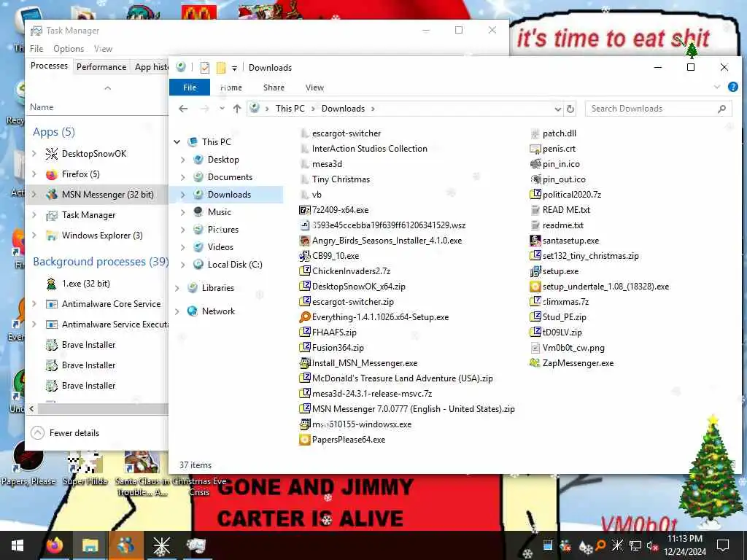This screenshot has height=560, width=747.
Task: Select Vm0b0t_cw.png image file
Action: (x=568, y=348)
